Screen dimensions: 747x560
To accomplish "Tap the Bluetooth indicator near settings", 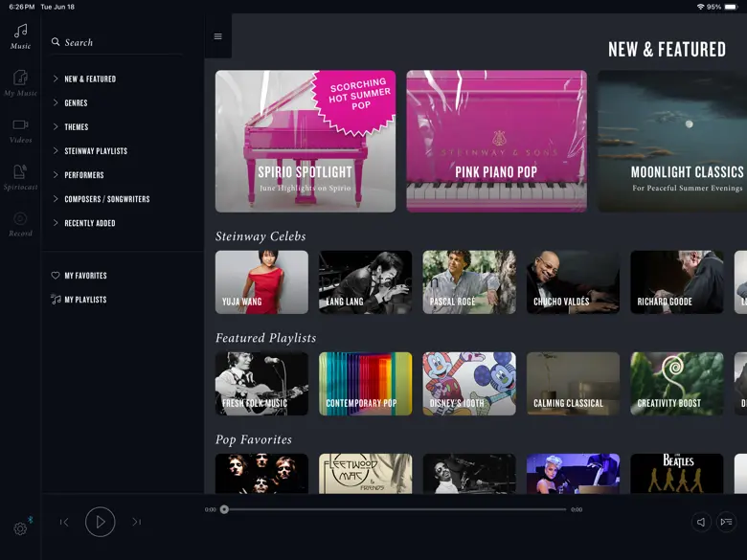I will tap(31, 520).
